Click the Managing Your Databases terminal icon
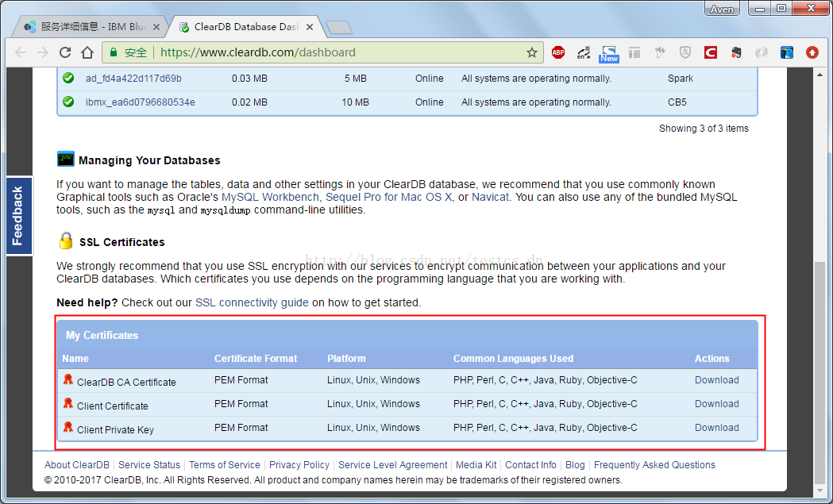 pyautogui.click(x=66, y=159)
